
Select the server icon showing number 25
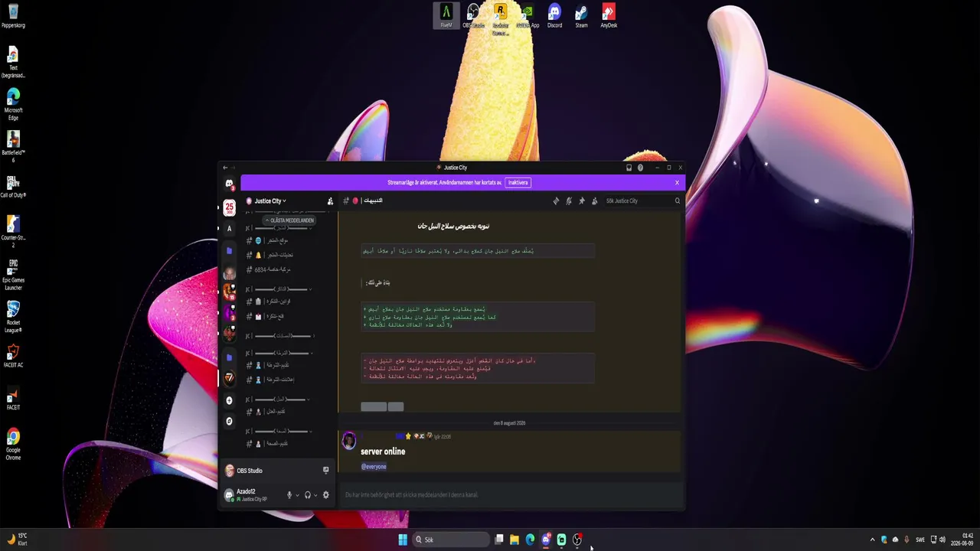(229, 207)
